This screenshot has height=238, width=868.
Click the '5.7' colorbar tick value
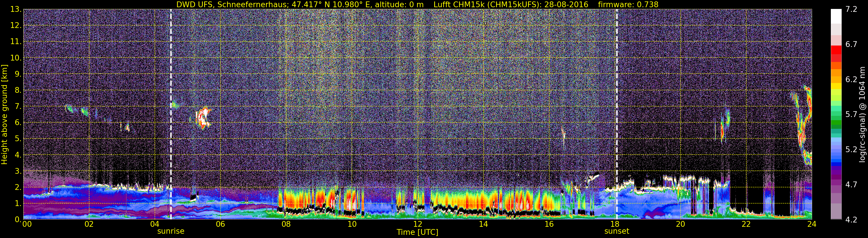click(x=851, y=115)
